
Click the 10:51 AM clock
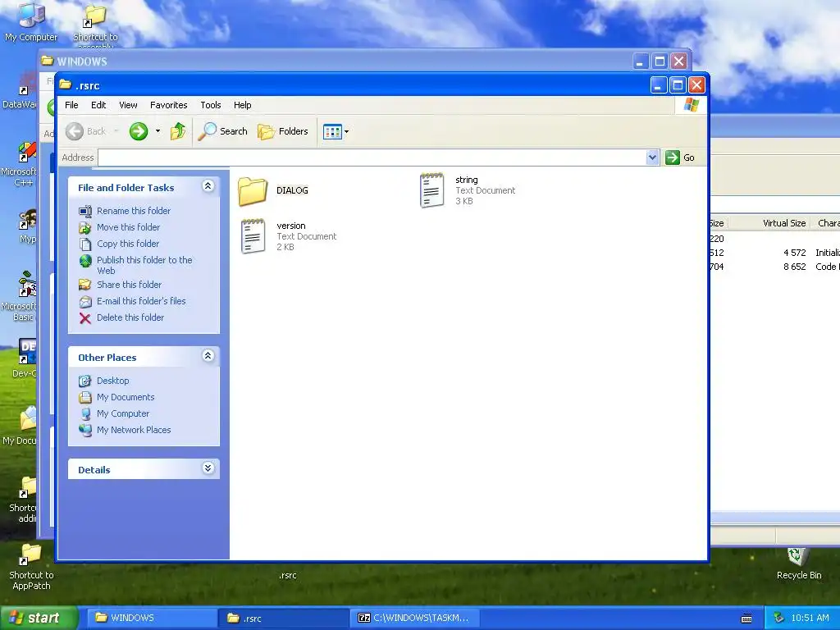coord(810,619)
